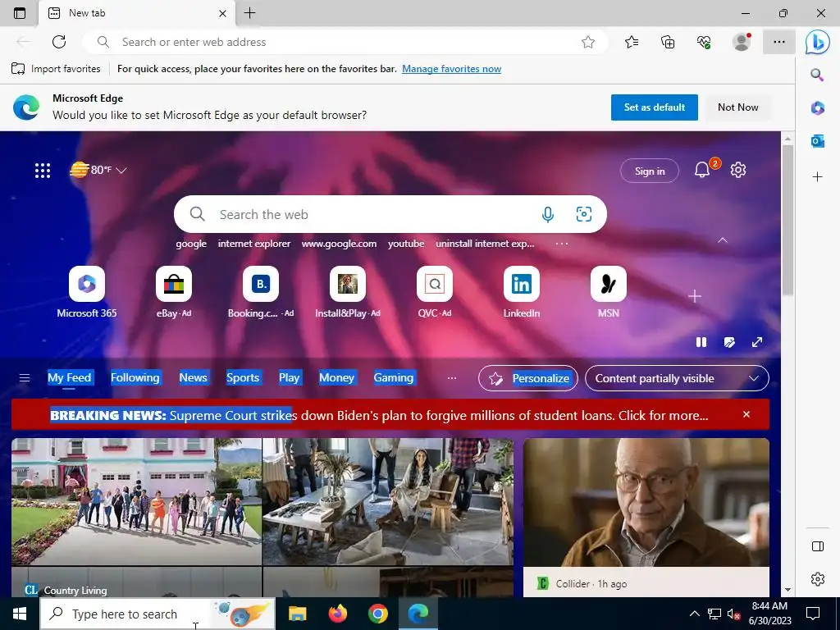
Task: Switch to the Play tab
Action: (x=290, y=377)
